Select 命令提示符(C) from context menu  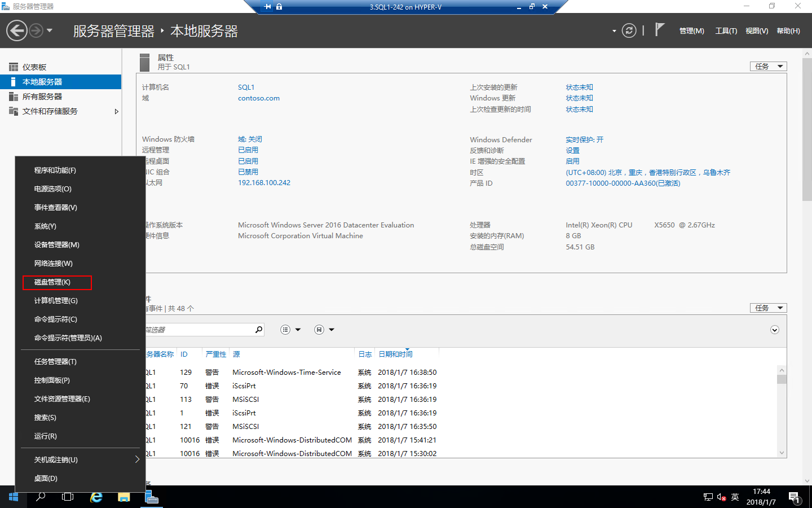[80, 319]
